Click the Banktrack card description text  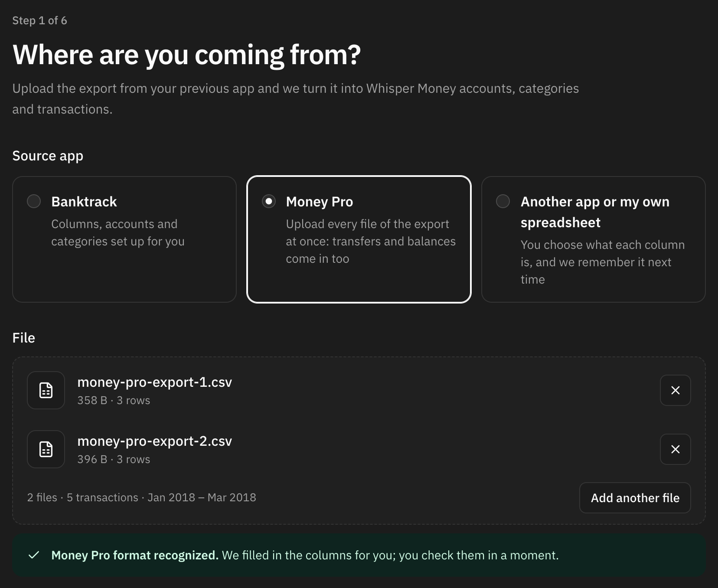point(118,232)
